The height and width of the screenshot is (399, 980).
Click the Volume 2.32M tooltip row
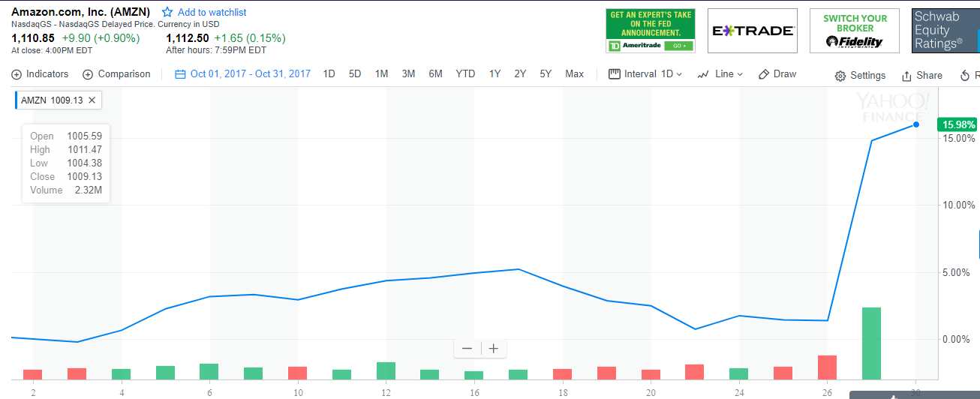tap(66, 190)
